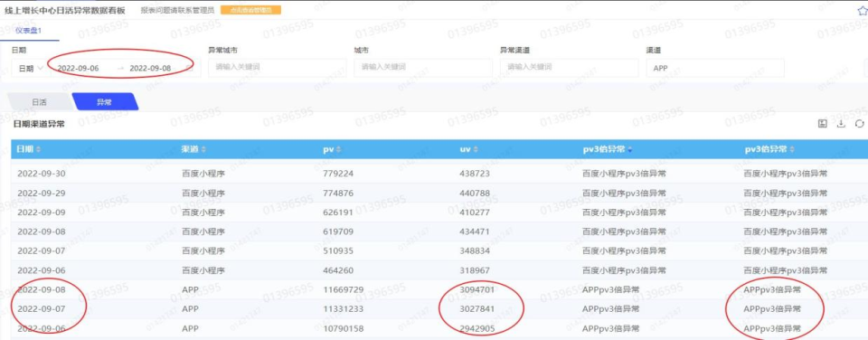Open the 渠道 filter showing APP
The width and height of the screenshot is (868, 340).
[x=714, y=68]
